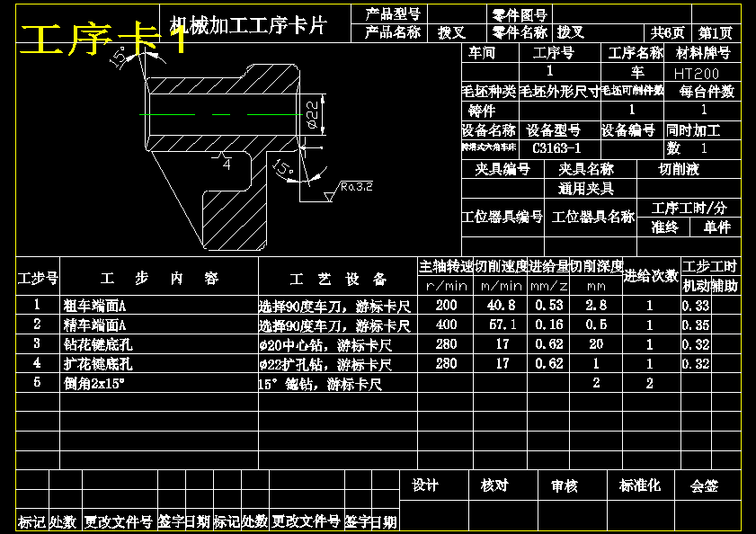Viewport: 756px width, 534px height.
Task: Click the 产品型号 label cell
Action: (393, 14)
